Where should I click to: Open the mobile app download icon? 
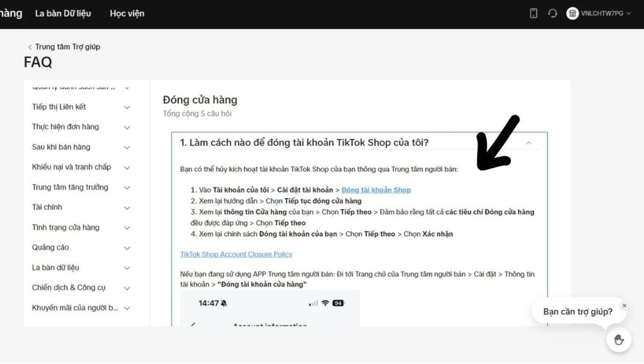point(533,13)
